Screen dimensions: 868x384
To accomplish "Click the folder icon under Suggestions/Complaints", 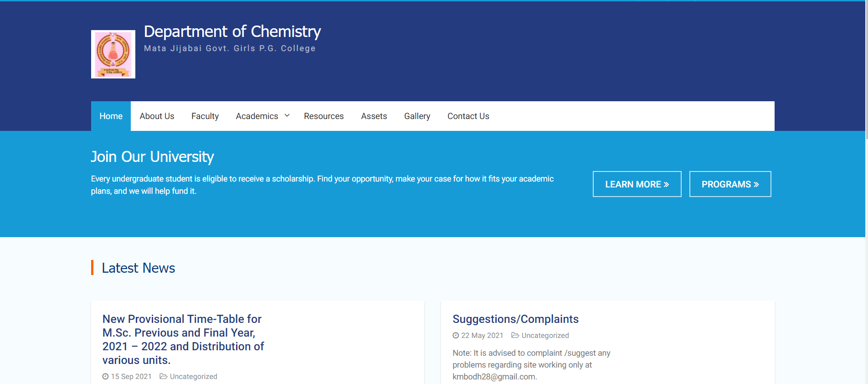I will [x=515, y=336].
